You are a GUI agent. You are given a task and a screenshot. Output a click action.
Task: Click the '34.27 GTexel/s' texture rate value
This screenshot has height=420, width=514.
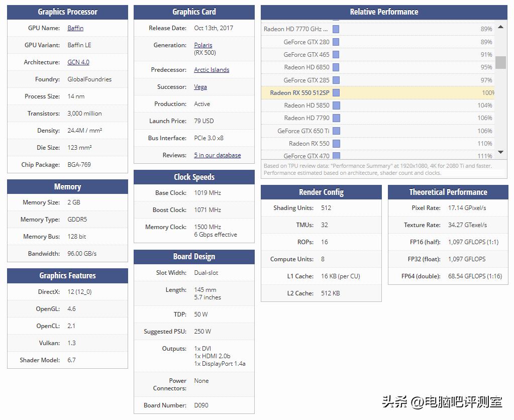tap(467, 225)
